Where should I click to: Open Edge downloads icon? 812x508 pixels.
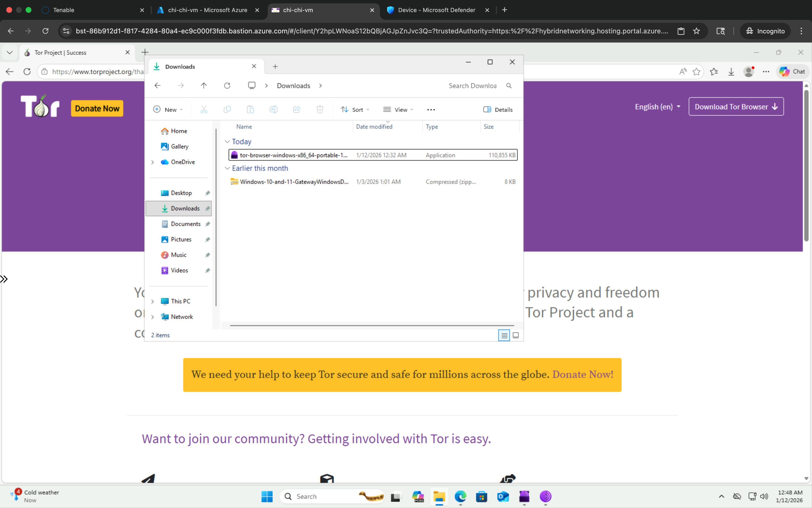[731, 72]
